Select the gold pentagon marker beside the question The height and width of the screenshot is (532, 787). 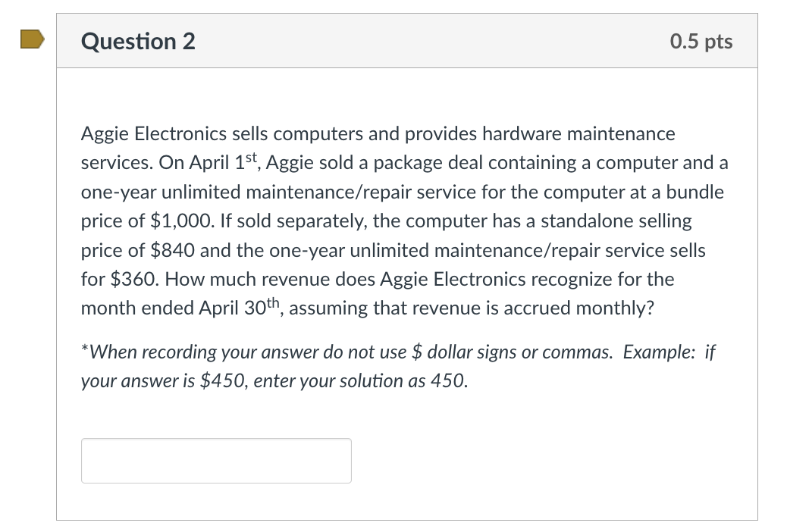[x=33, y=40]
